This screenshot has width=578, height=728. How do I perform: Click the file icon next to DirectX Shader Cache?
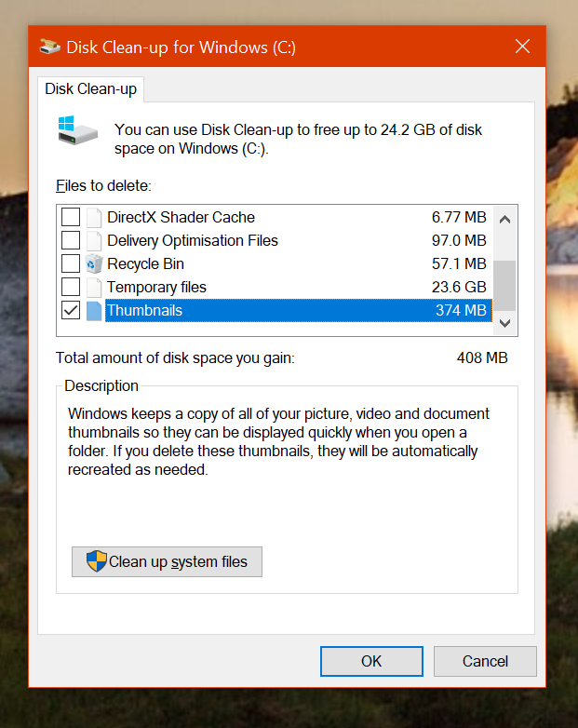[x=94, y=217]
